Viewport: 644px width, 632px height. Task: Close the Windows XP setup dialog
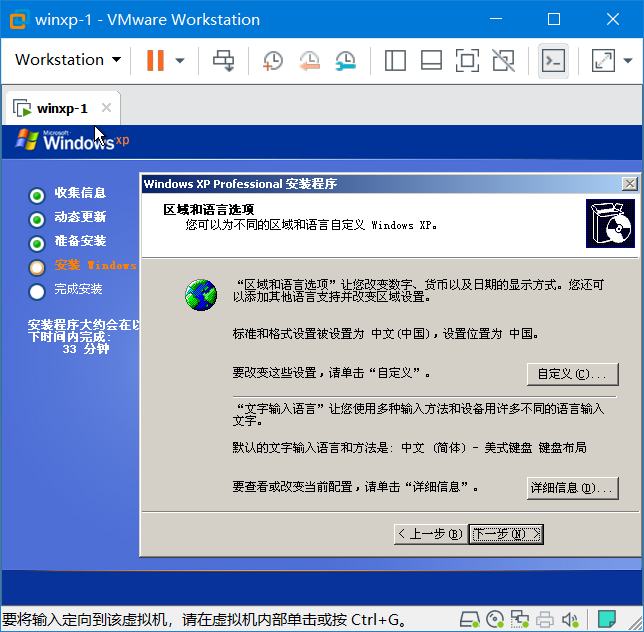(x=630, y=184)
